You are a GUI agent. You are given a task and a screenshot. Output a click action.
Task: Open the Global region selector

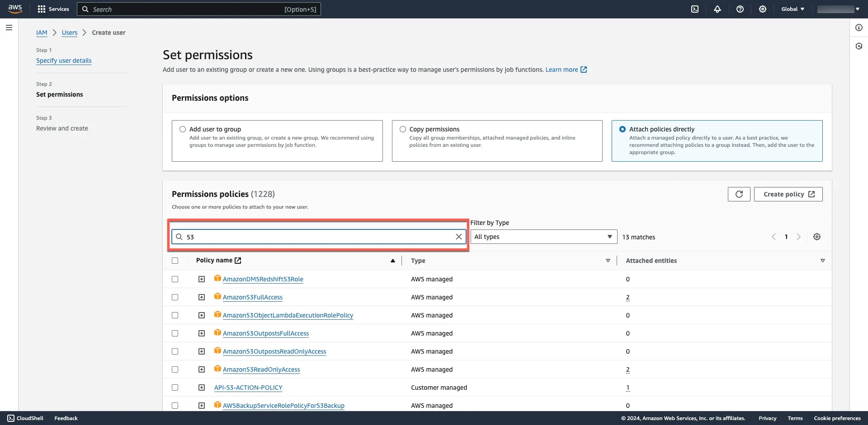793,9
